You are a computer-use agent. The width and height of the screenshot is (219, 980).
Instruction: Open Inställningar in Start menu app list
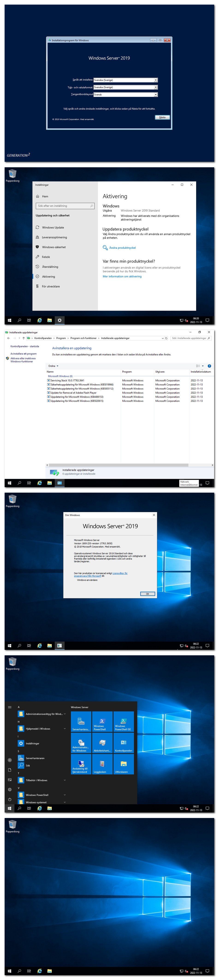pyautogui.click(x=42, y=743)
